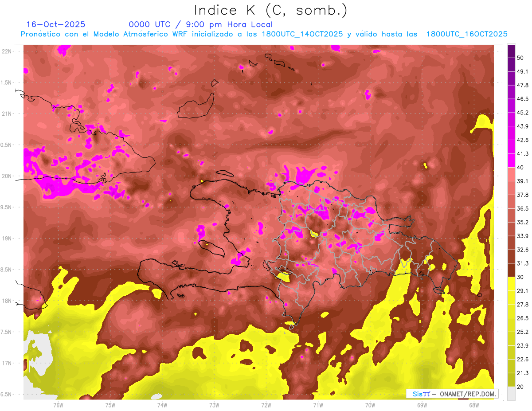
Task: Click the date text '16-Oct-2025'
Action: point(56,24)
